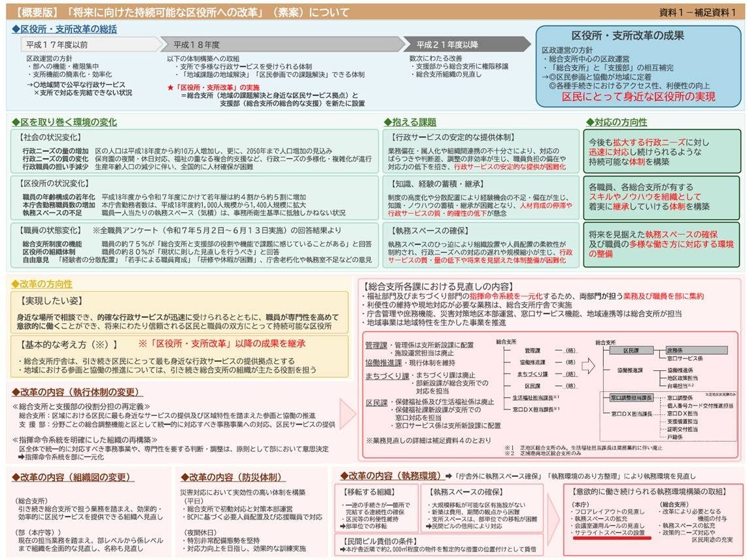Viewport: 747px width, 560px height.
Task: Click 地区政策担当 in the org chart
Action: point(682,377)
